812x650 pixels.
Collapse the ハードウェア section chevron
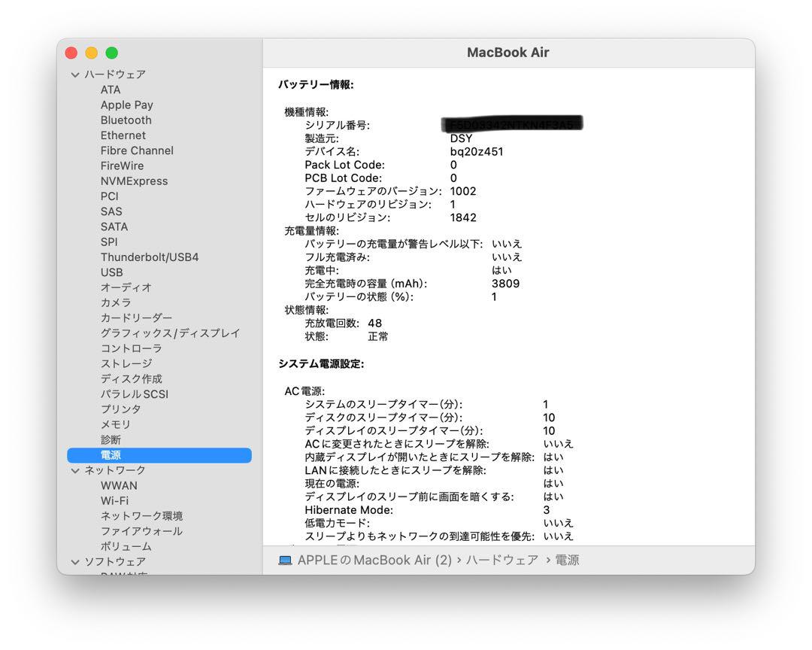coord(76,74)
